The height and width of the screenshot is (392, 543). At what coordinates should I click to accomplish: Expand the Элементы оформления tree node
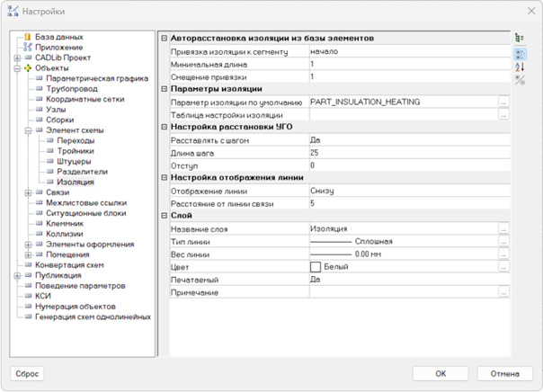28,245
